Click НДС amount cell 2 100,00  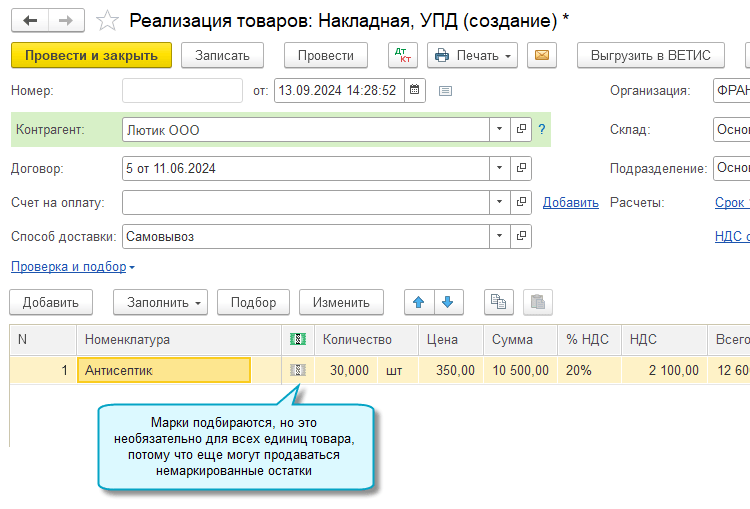(x=664, y=370)
